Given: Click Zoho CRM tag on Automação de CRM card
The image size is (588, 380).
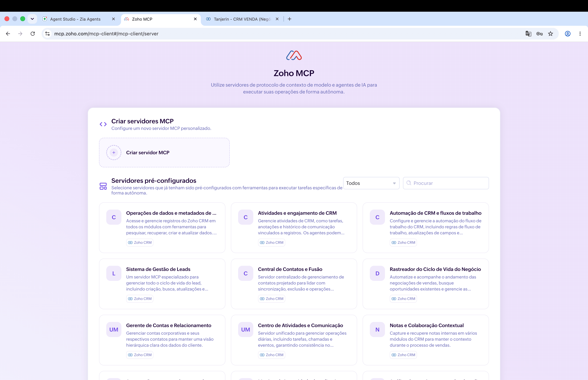Looking at the screenshot, I should click(403, 243).
